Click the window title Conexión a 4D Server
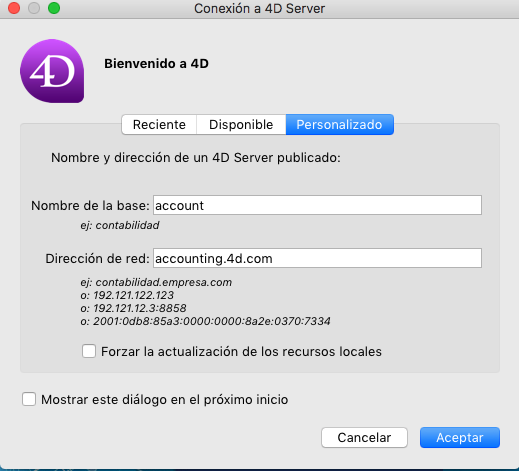Image resolution: width=519 pixels, height=471 pixels. click(x=259, y=9)
